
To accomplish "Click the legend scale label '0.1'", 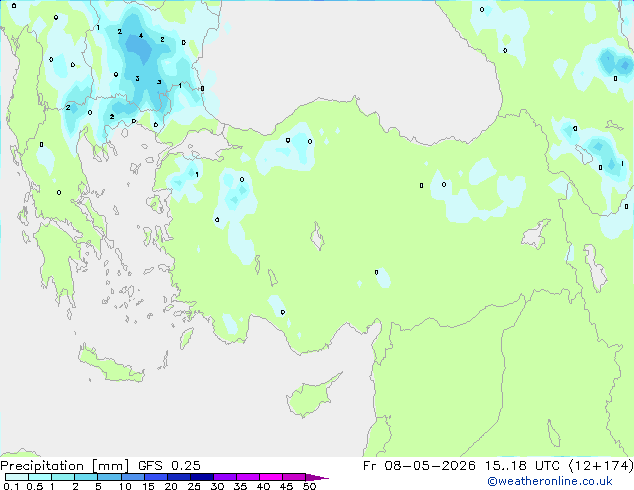I will point(11,486).
